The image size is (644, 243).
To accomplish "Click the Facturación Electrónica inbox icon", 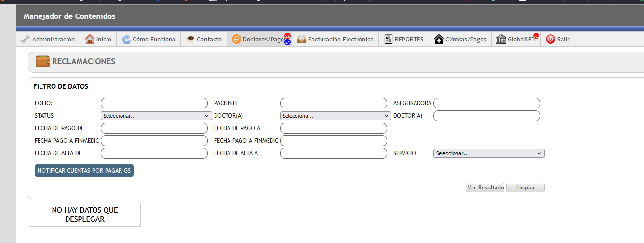I will (301, 40).
